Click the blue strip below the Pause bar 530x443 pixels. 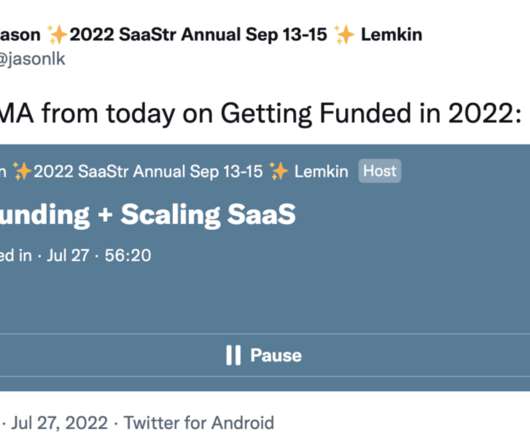pyautogui.click(x=265, y=384)
